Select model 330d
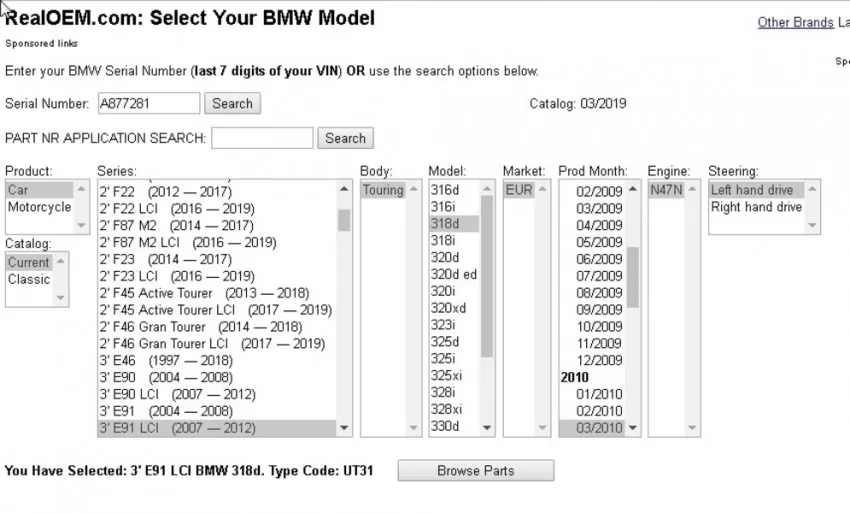850x513 pixels. pyautogui.click(x=454, y=426)
